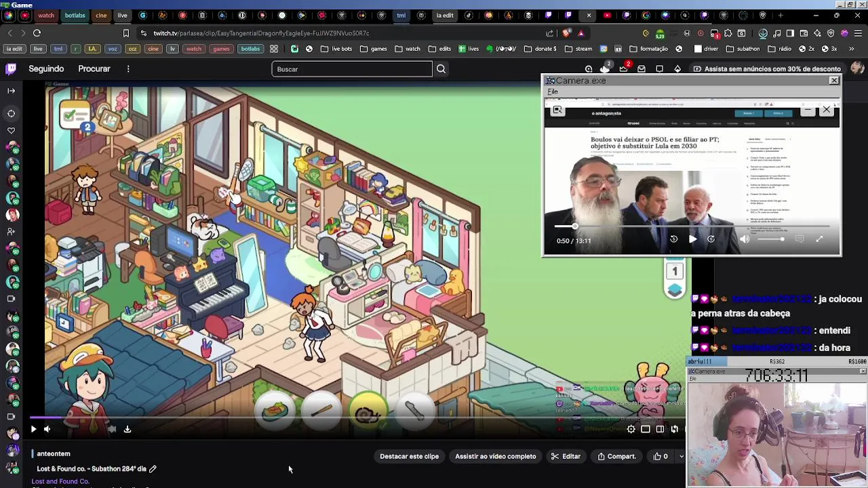Viewport: 868px width, 488px height.
Task: Download the clip with the download icon
Action: tap(127, 429)
